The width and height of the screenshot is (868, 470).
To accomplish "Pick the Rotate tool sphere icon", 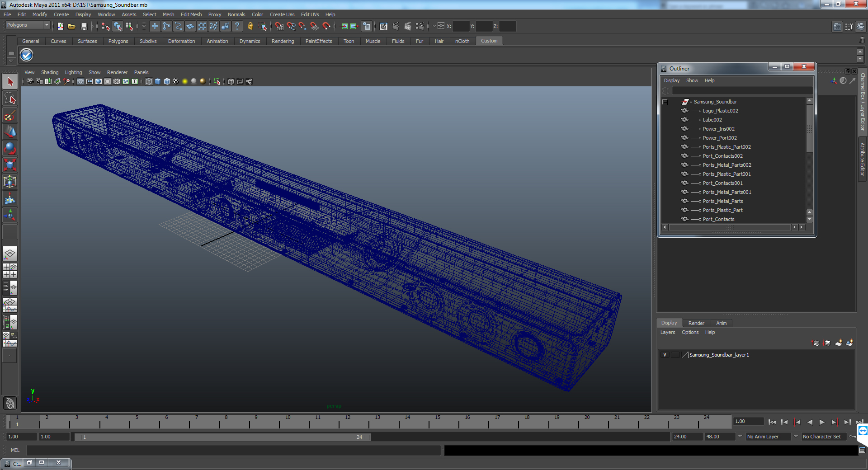I will point(10,149).
